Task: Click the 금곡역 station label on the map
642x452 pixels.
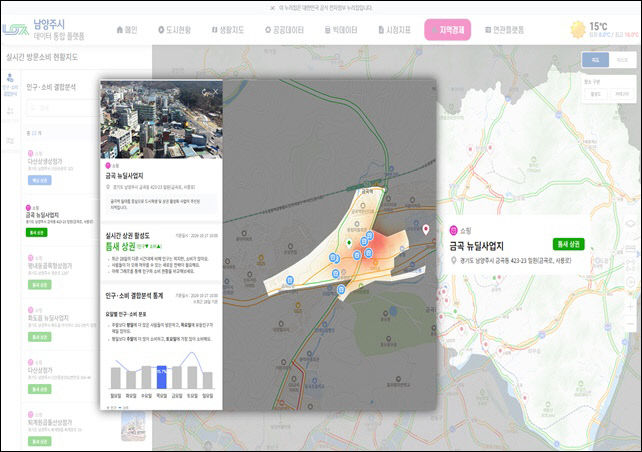Action: coord(367,191)
